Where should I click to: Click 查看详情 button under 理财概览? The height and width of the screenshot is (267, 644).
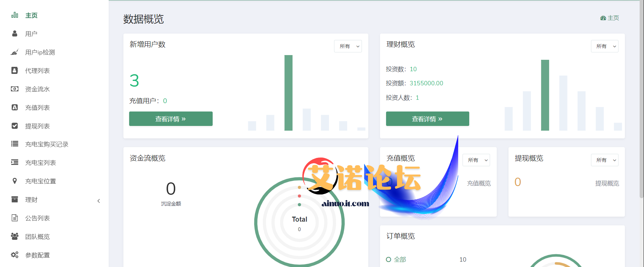(427, 119)
